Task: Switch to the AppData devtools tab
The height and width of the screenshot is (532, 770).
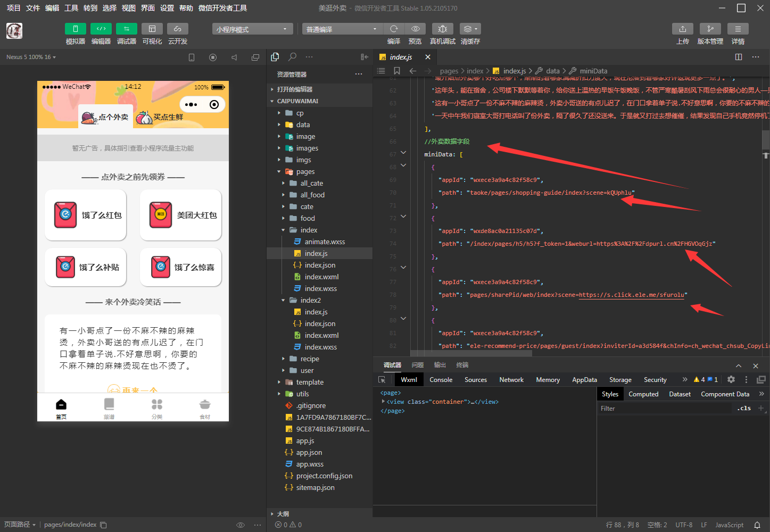Action: [584, 380]
